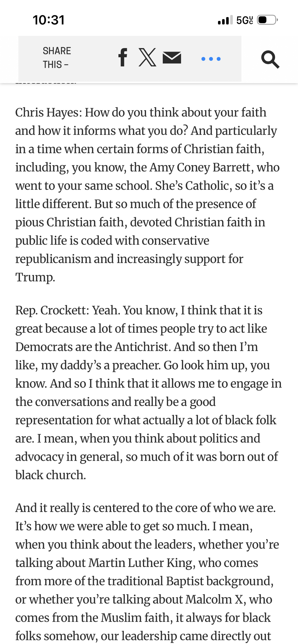Open search with the magnifying glass
Screen dimensions: 298x644
point(270,59)
